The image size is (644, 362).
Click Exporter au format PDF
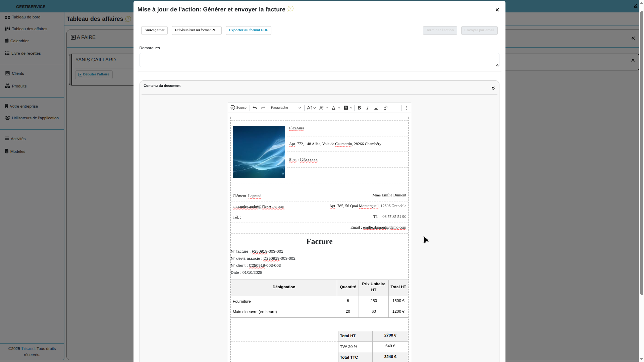(x=248, y=31)
